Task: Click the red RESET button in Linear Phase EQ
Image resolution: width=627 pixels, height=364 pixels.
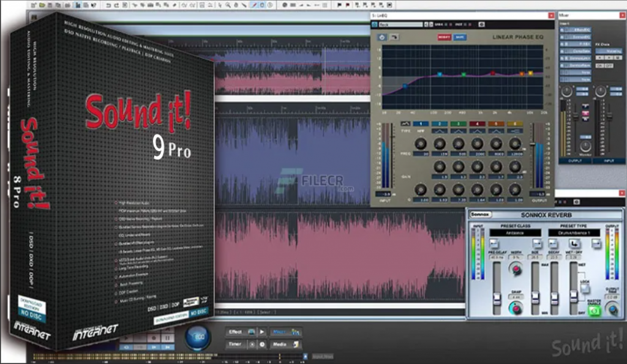Action: point(444,37)
